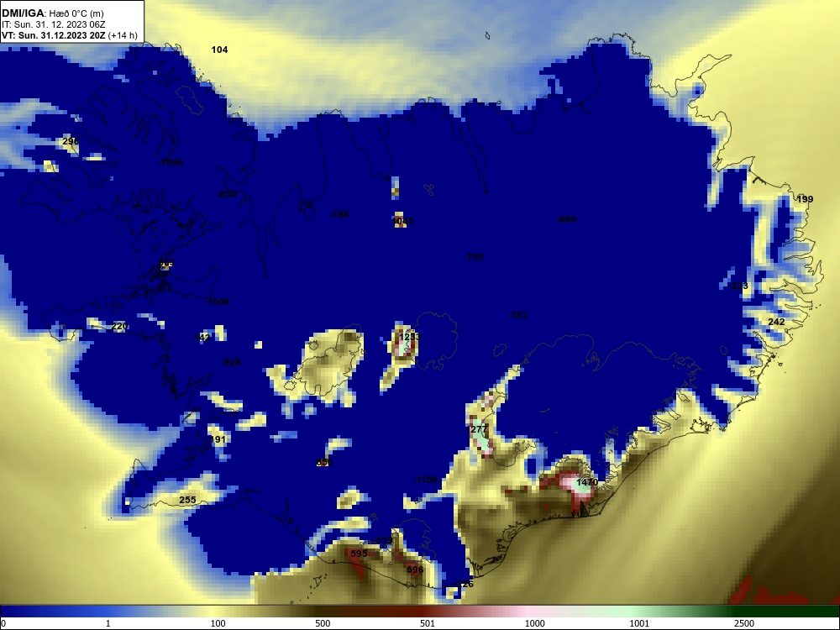Click the -519 value label
840x630 pixels.
pyautogui.click(x=383, y=540)
